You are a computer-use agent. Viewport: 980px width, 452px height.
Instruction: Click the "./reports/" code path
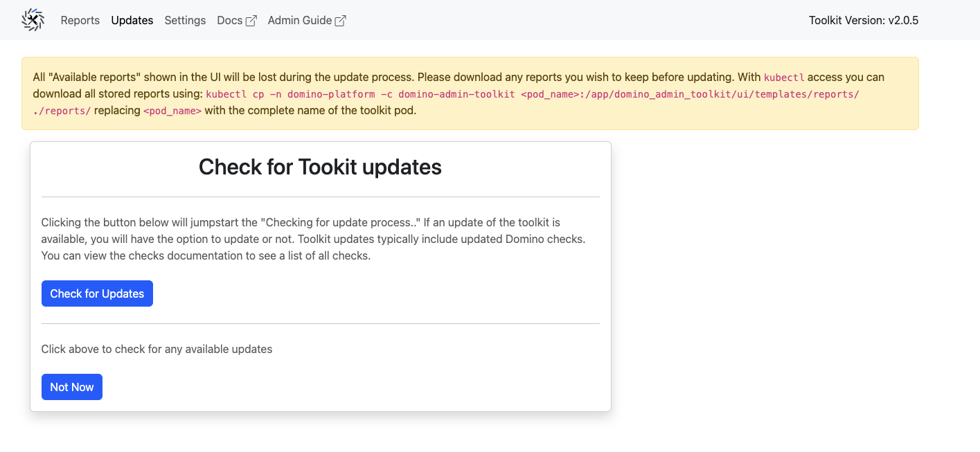62,111
